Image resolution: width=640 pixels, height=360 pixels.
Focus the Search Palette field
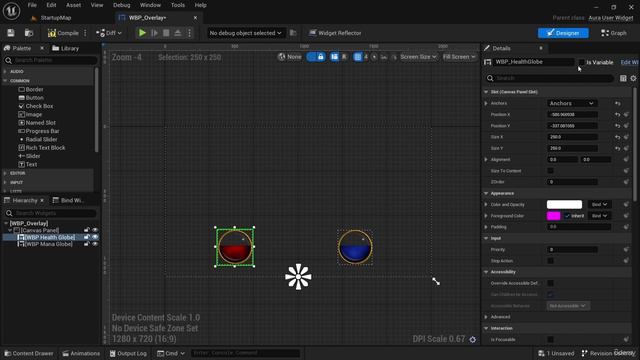click(x=51, y=60)
